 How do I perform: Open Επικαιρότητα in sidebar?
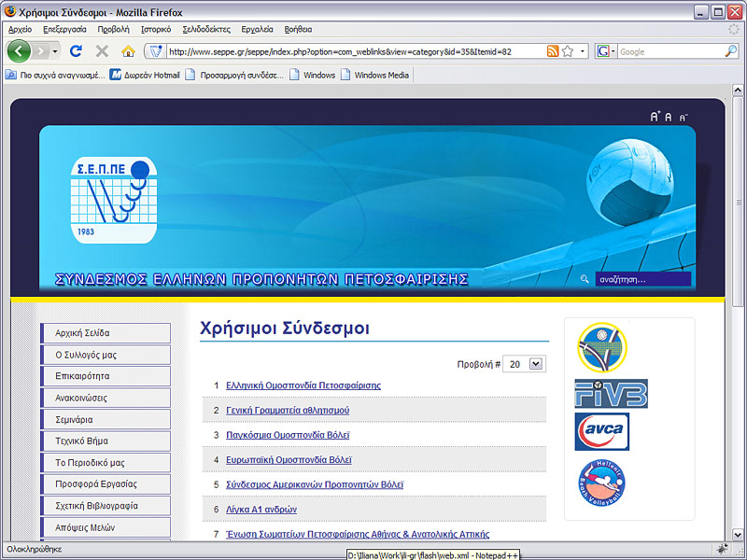tap(106, 376)
